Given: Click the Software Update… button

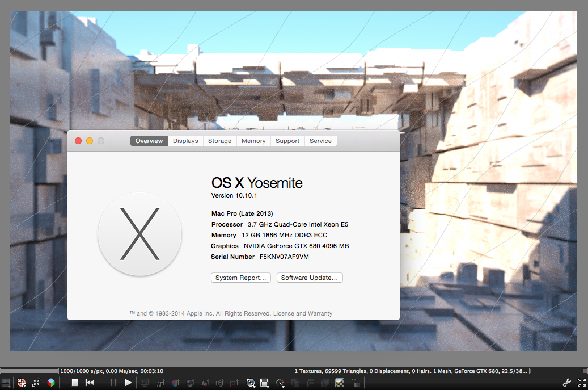Looking at the screenshot, I should tap(310, 278).
